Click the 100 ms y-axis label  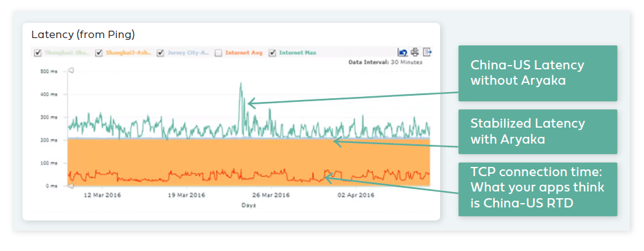(48, 163)
